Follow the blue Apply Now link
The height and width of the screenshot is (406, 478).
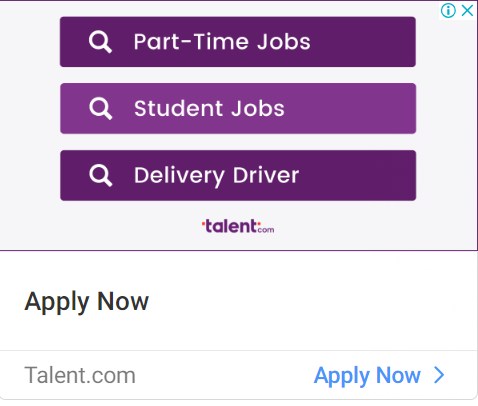click(367, 376)
